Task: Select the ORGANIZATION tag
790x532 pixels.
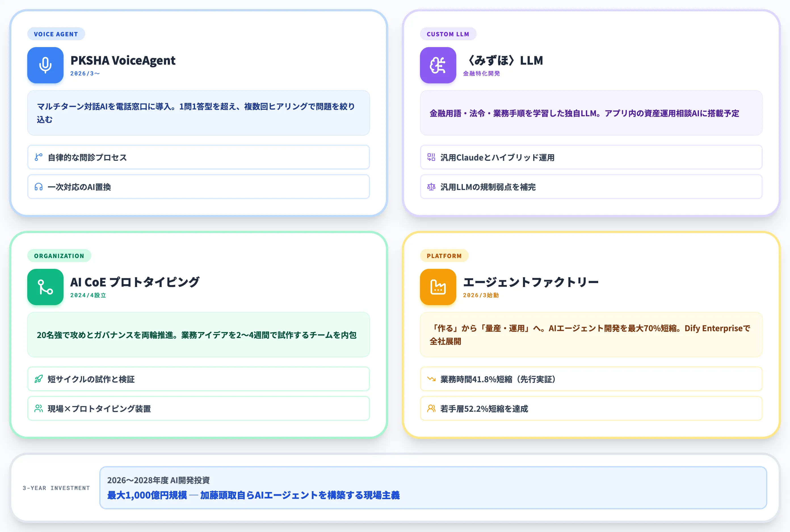Action: (x=59, y=256)
